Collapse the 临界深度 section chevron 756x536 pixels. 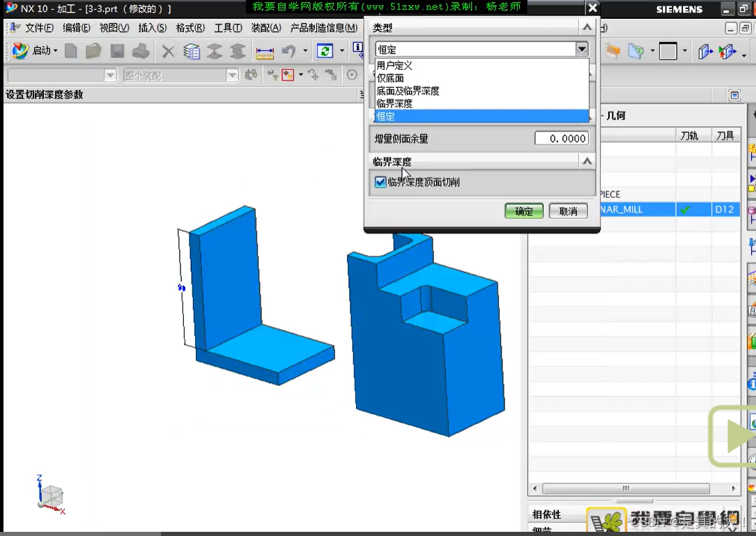tap(587, 161)
